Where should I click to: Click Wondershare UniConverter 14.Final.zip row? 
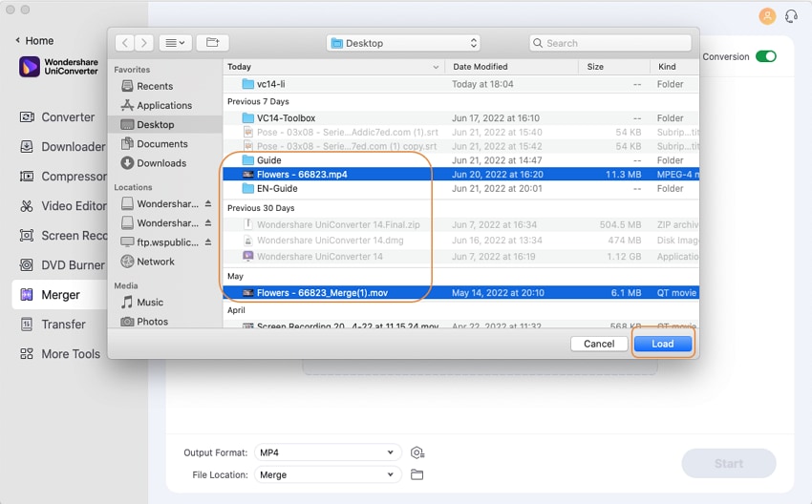tap(460, 224)
